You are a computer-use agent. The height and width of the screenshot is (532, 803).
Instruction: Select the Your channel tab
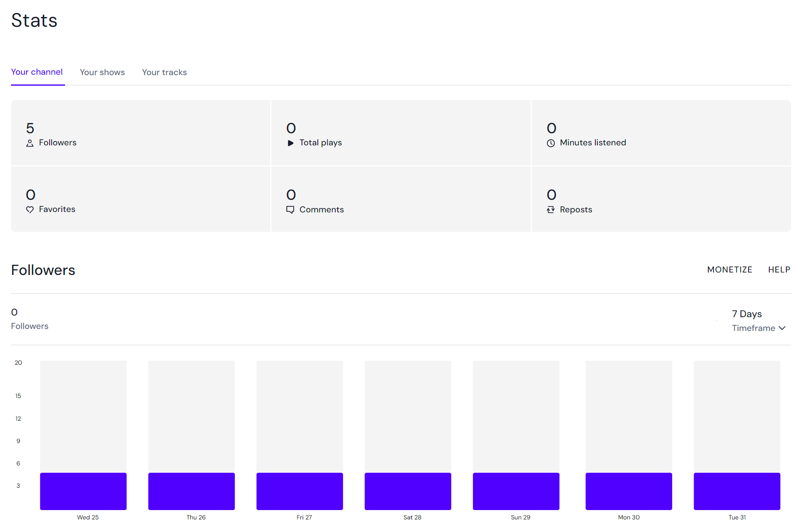37,72
